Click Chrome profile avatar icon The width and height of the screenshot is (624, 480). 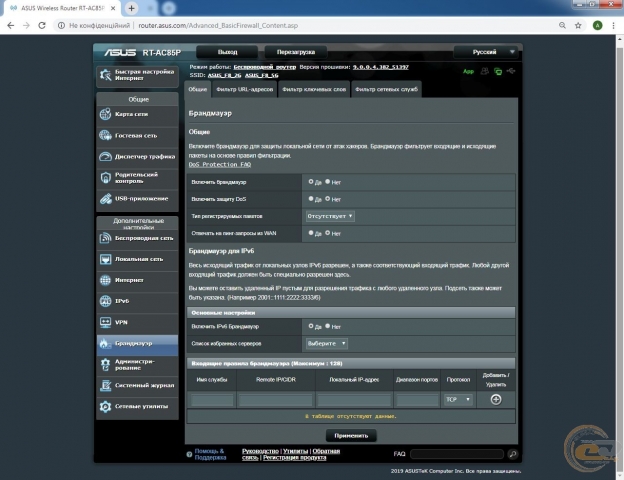[597, 25]
